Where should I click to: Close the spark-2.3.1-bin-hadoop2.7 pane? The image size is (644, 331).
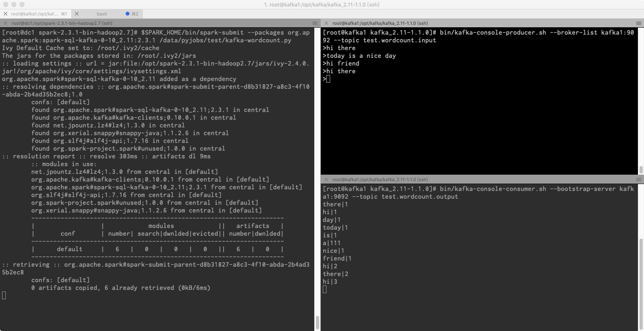[x=5, y=23]
